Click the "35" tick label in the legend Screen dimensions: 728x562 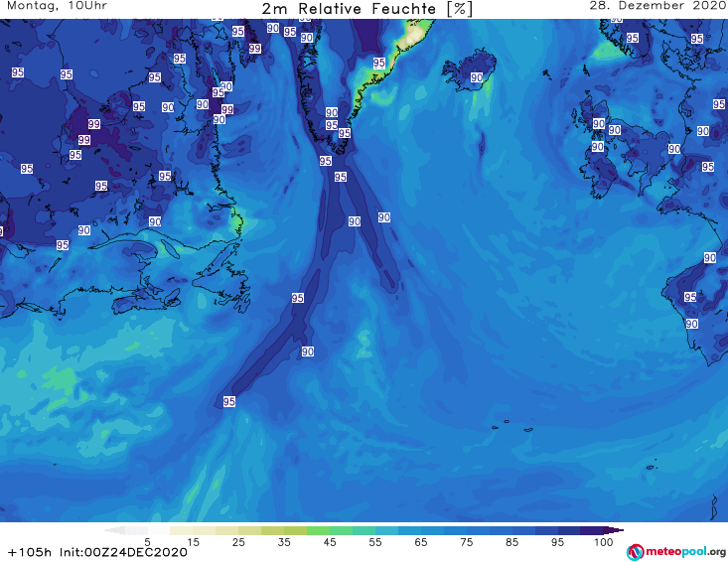tap(284, 542)
